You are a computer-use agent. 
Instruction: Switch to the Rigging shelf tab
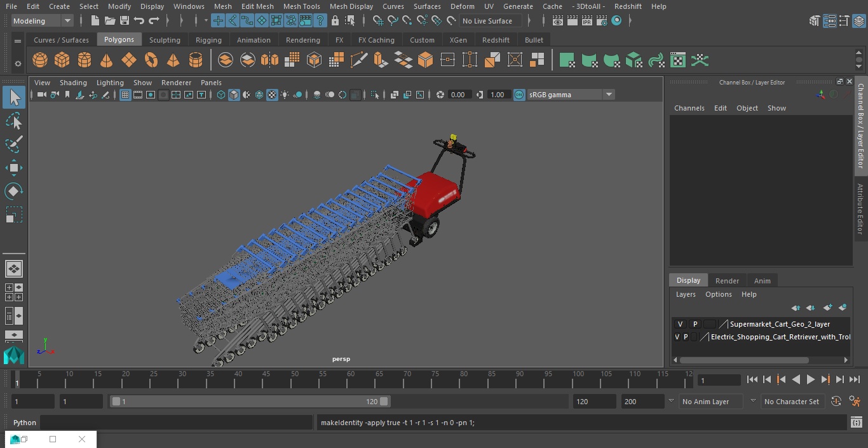point(208,39)
